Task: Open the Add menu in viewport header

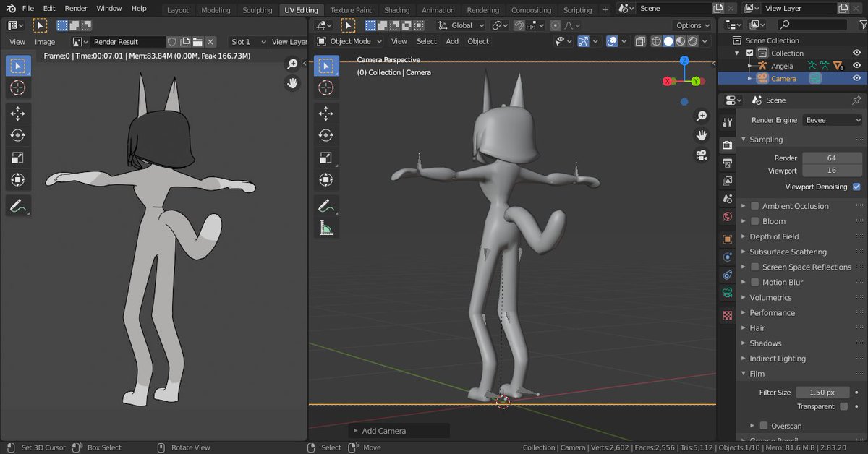Action: (x=452, y=41)
